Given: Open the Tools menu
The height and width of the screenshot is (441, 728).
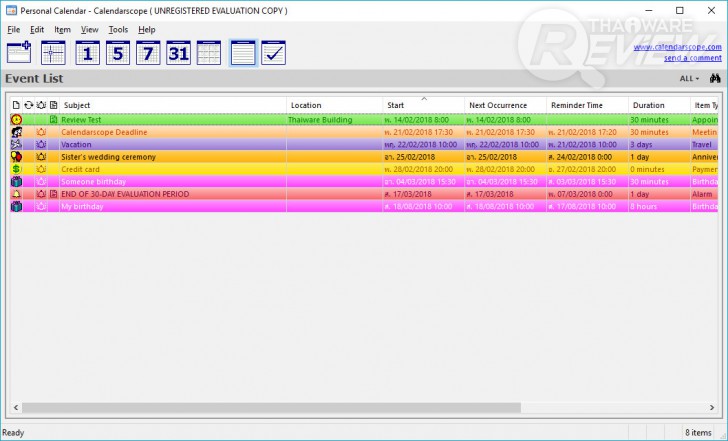Looking at the screenshot, I should click(118, 29).
